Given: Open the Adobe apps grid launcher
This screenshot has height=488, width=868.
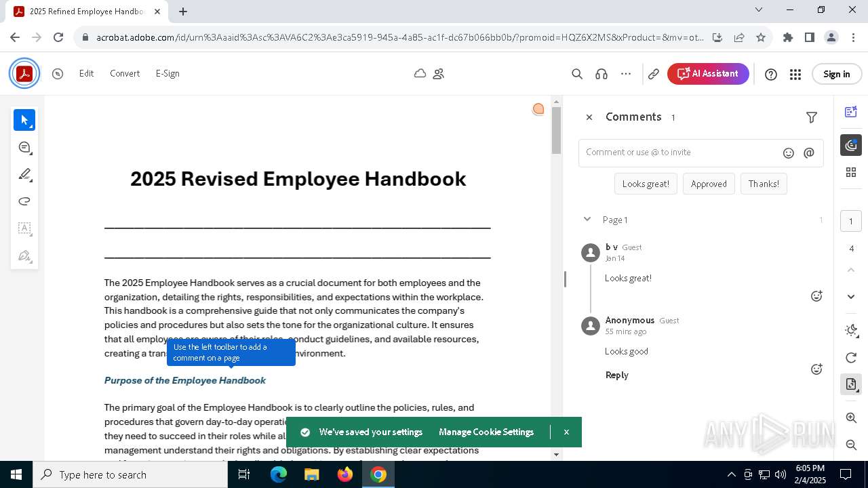Looking at the screenshot, I should click(795, 75).
